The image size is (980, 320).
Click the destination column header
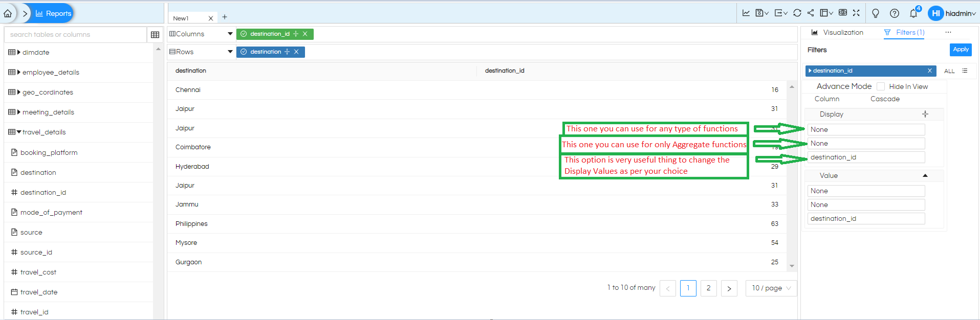[x=191, y=71]
